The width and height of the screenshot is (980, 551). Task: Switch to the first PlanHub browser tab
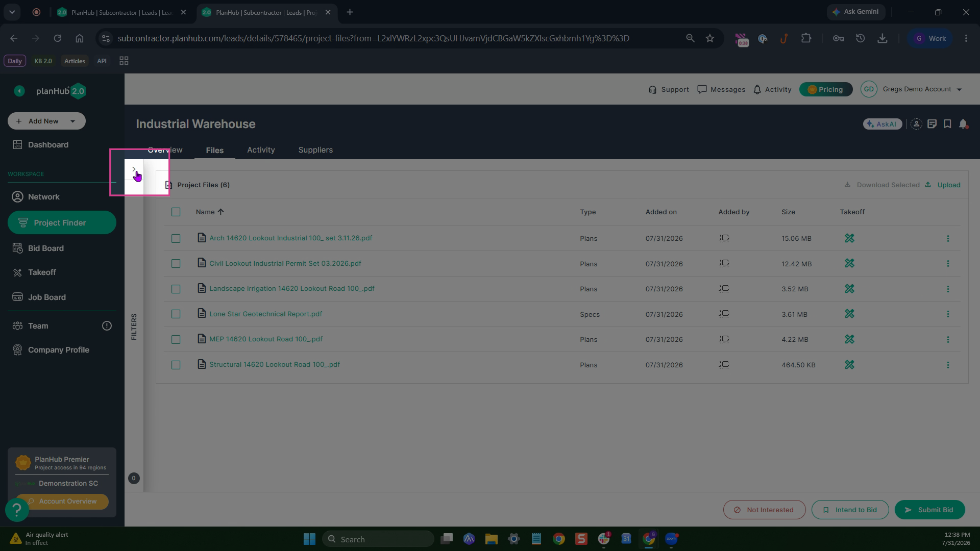122,12
